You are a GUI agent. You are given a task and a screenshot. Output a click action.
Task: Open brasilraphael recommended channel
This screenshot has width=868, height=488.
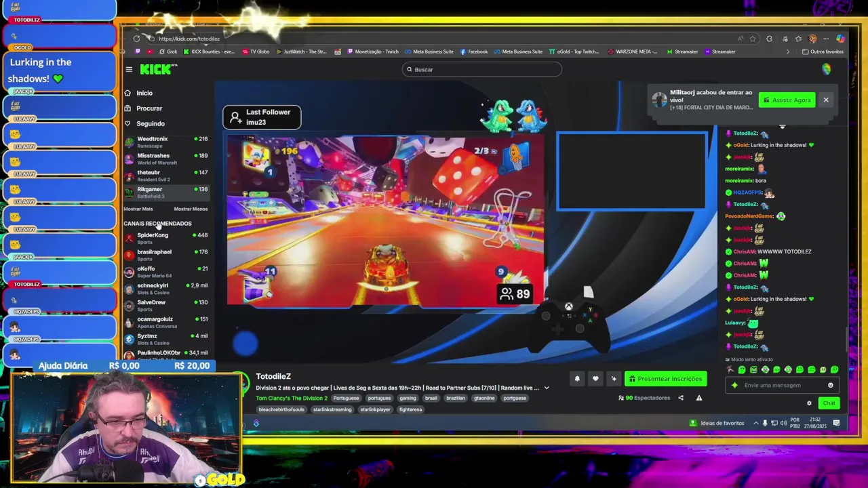[166, 255]
